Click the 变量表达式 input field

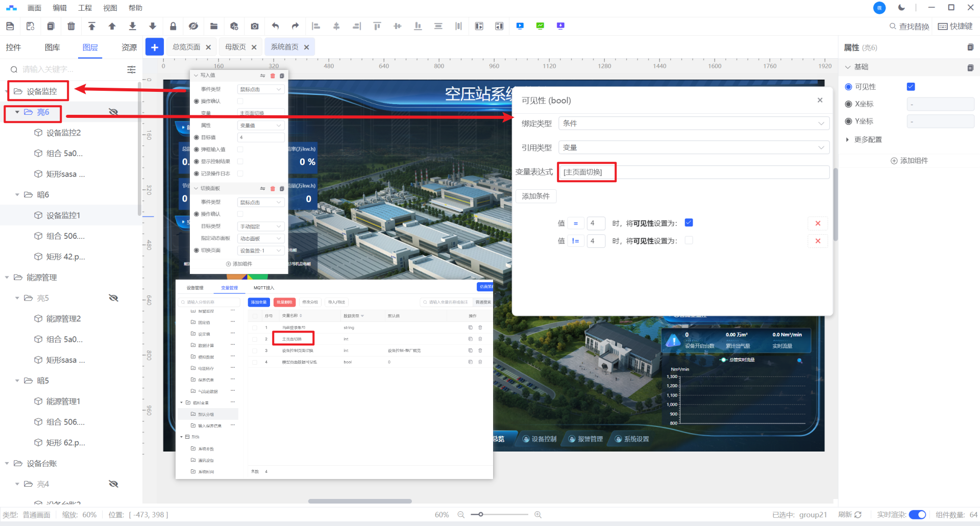(x=694, y=172)
